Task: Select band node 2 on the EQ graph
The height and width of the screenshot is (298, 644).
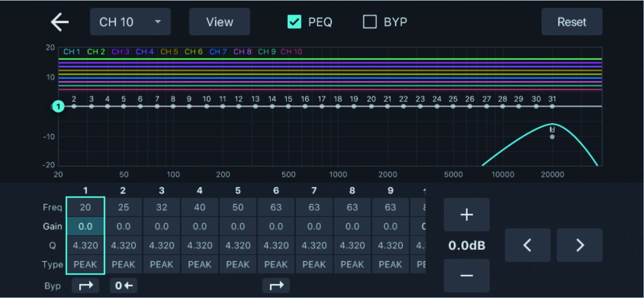Action: pyautogui.click(x=74, y=107)
